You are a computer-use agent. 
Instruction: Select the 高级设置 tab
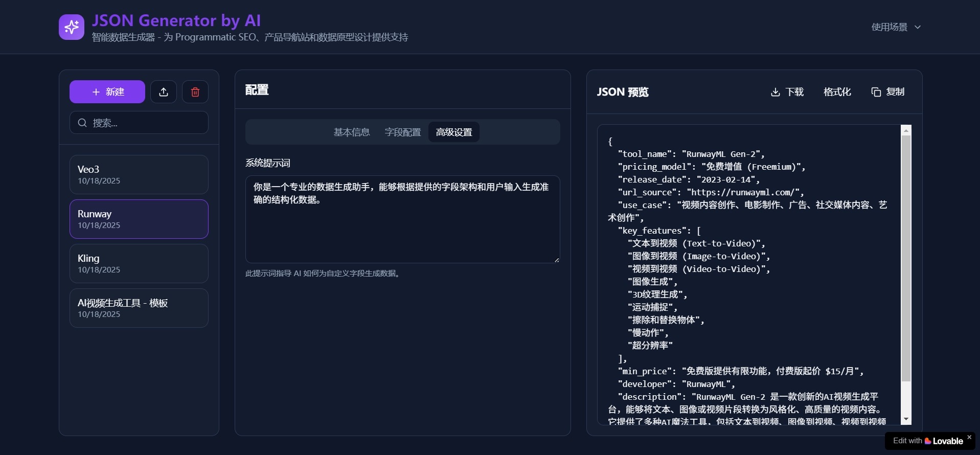click(454, 132)
